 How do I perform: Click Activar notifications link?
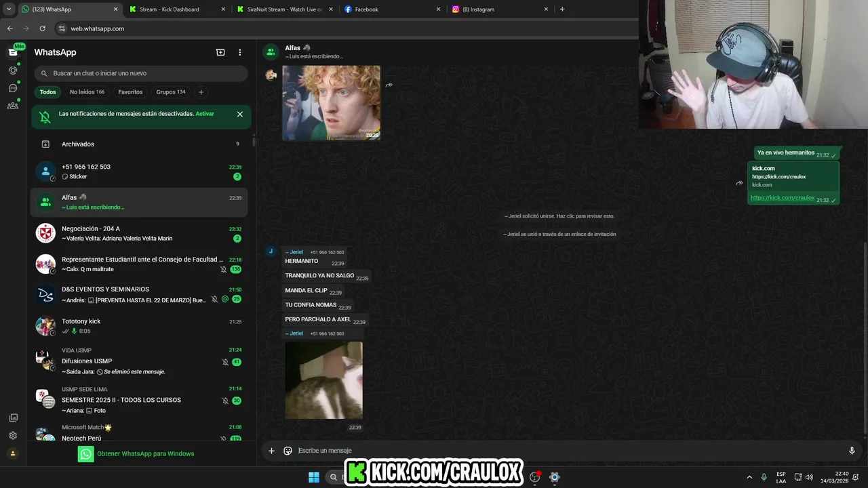(205, 114)
